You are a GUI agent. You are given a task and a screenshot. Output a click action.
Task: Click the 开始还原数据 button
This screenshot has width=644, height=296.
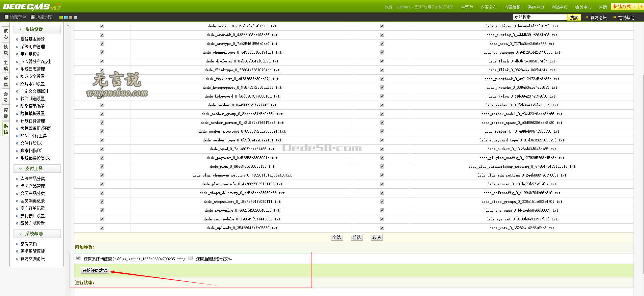pyautogui.click(x=95, y=270)
